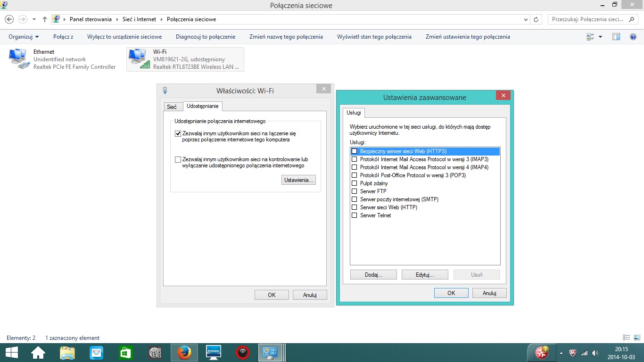Show the preview pane
The image size is (644, 362).
(616, 37)
